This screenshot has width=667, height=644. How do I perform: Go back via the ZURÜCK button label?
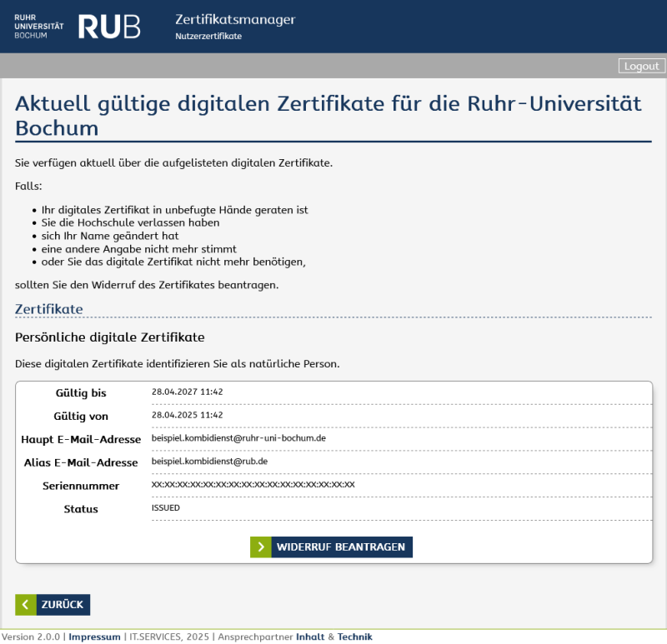pos(63,605)
